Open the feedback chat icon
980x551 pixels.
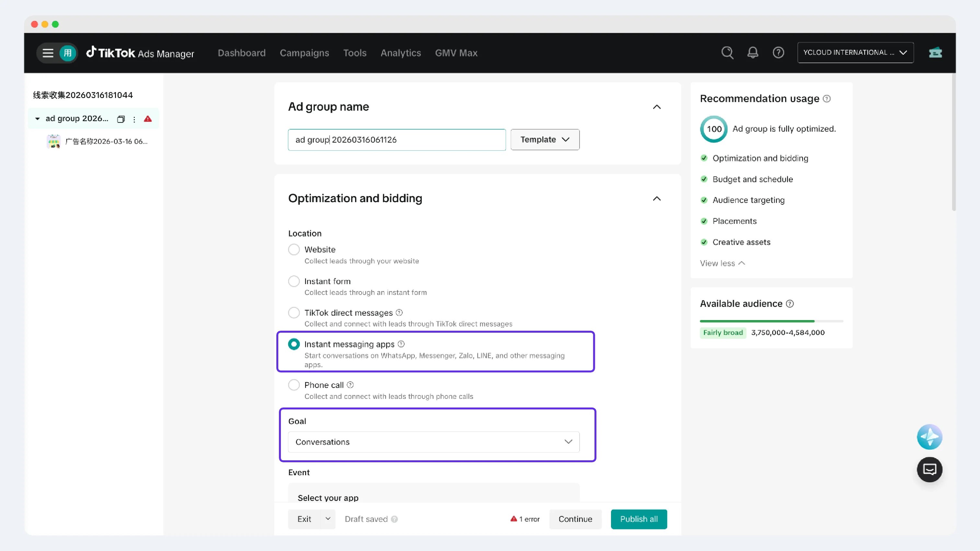(929, 470)
